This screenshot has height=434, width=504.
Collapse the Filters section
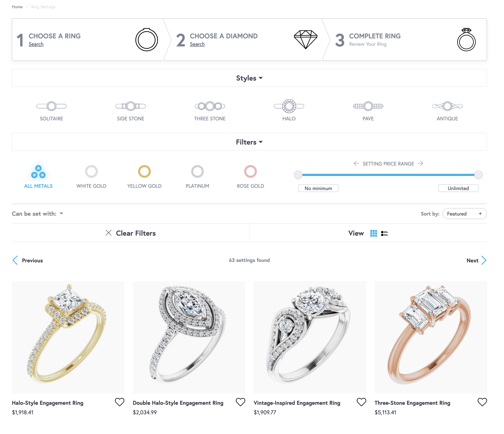[249, 142]
